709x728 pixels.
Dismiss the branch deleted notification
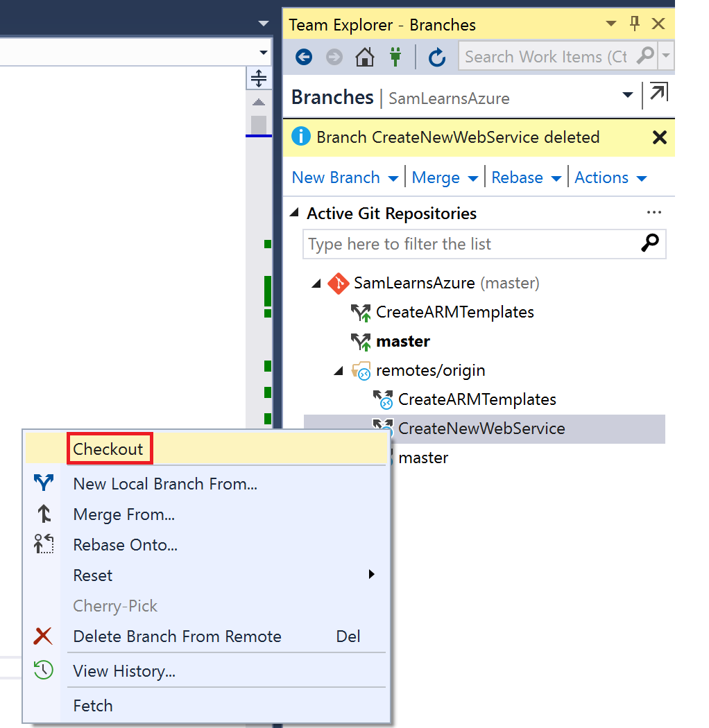pyautogui.click(x=659, y=137)
